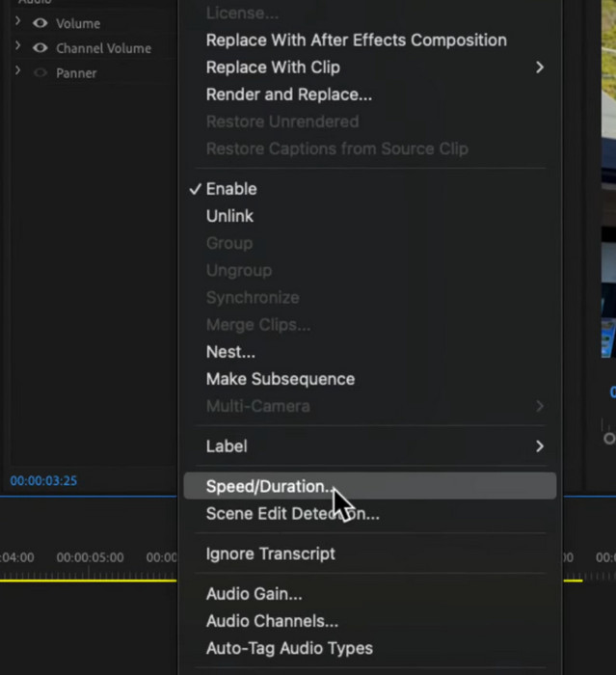Viewport: 616px width, 675px height.
Task: Click Render and Replace option
Action: (288, 94)
